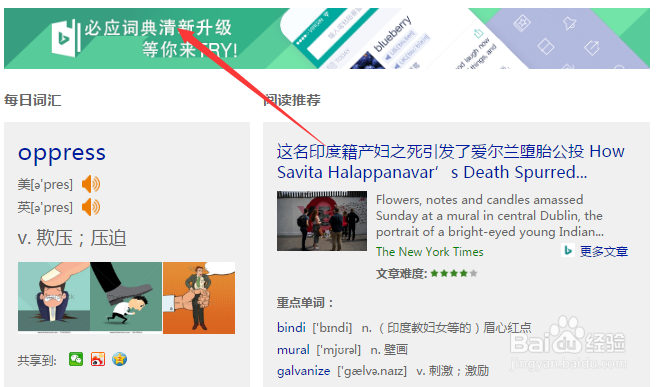The height and width of the screenshot is (387, 665).
Task: Click the UK phonetic 英[ə'pres]
Action: tap(45, 208)
